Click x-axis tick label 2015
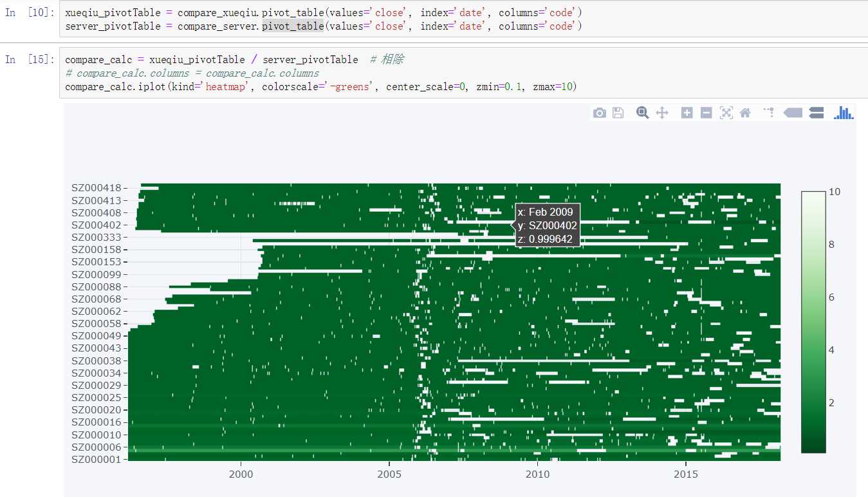 coord(686,474)
